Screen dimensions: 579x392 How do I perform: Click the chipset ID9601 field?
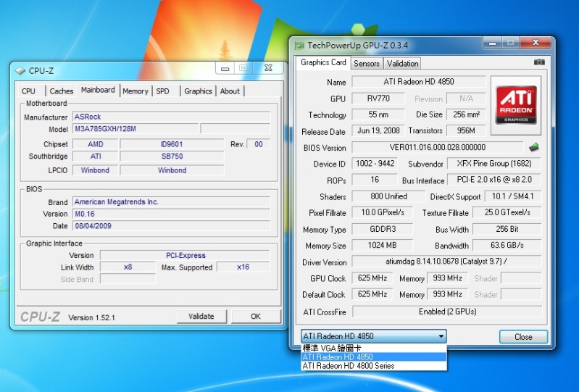pyautogui.click(x=172, y=144)
